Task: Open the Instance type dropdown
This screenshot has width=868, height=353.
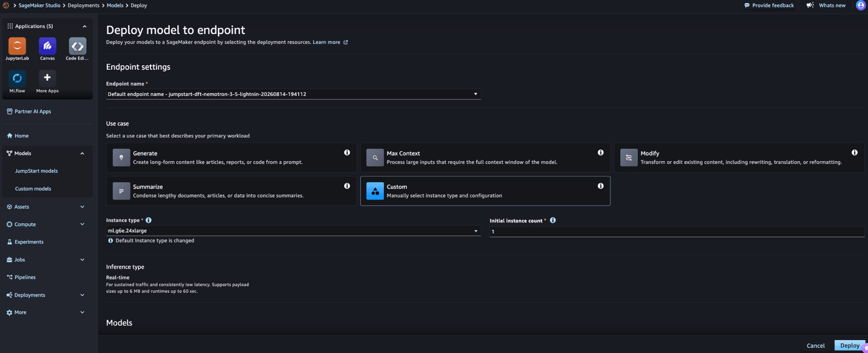Action: pos(293,231)
